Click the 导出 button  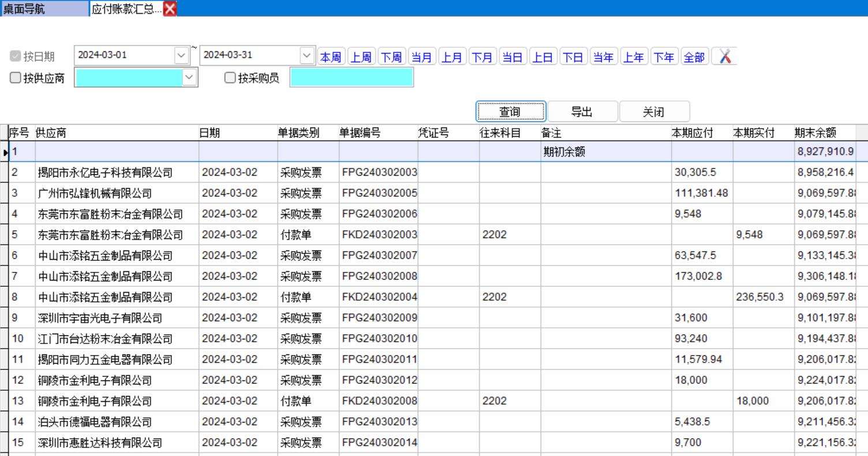(582, 112)
